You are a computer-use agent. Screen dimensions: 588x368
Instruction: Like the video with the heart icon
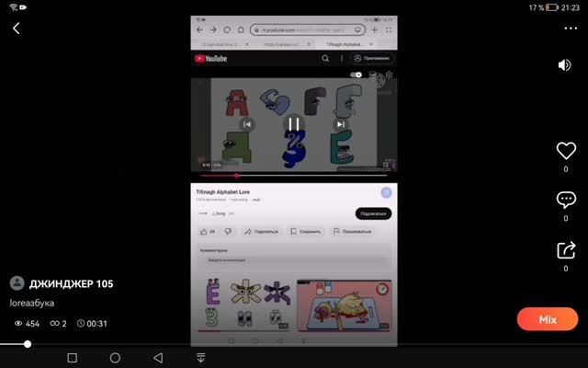(566, 151)
